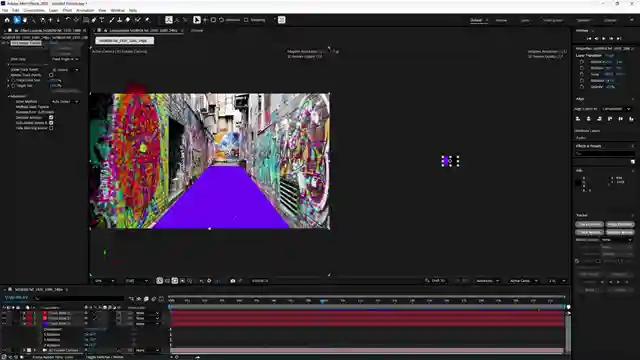Image resolution: width=640 pixels, height=360 pixels.
Task: Open the Active Camera view dropdown
Action: (x=524, y=281)
